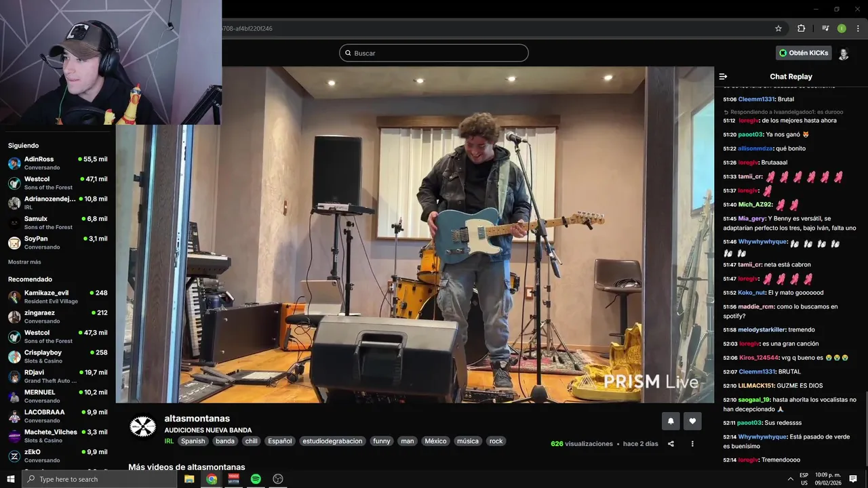Open OBS Studio from the taskbar
The image size is (868, 488).
278,479
